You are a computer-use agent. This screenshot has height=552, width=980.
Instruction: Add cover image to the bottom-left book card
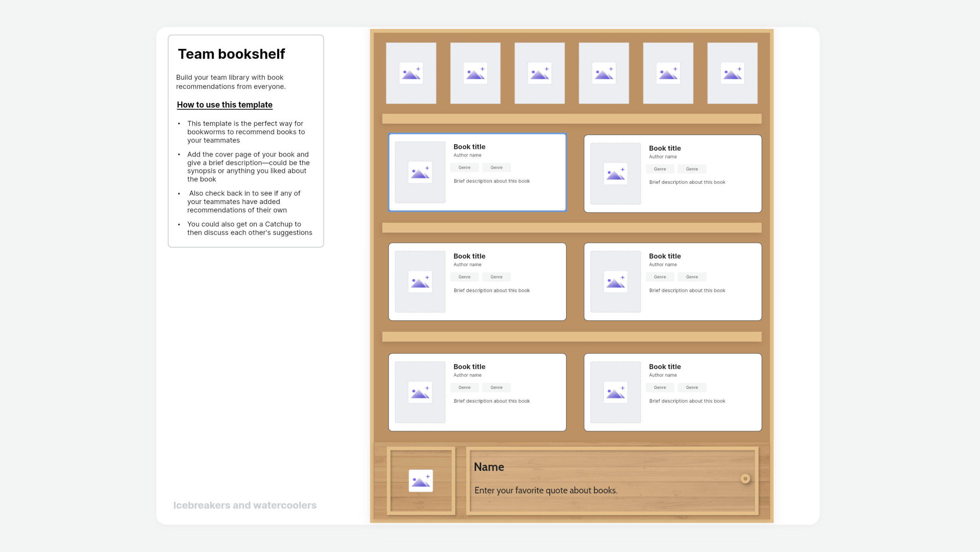click(420, 392)
